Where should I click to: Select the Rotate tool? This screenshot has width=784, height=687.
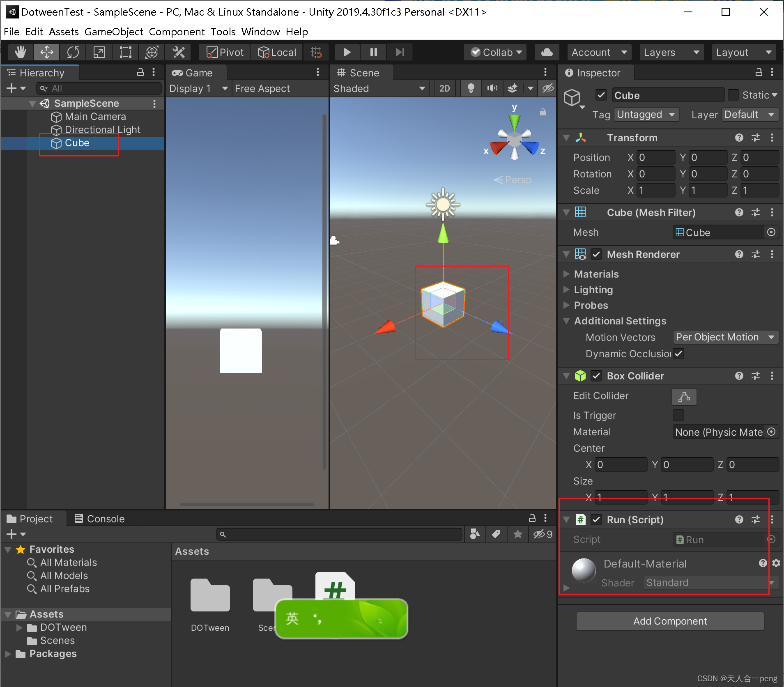[73, 52]
